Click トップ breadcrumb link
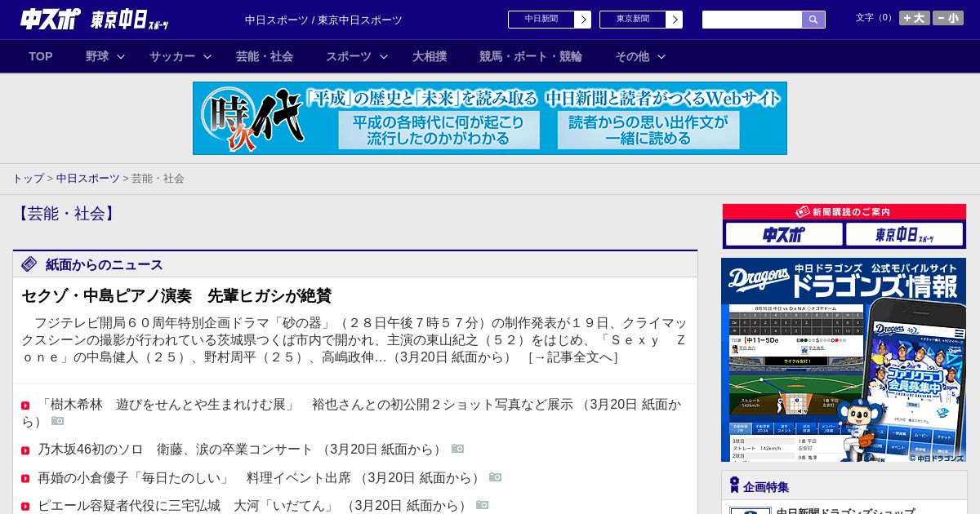 [28, 178]
